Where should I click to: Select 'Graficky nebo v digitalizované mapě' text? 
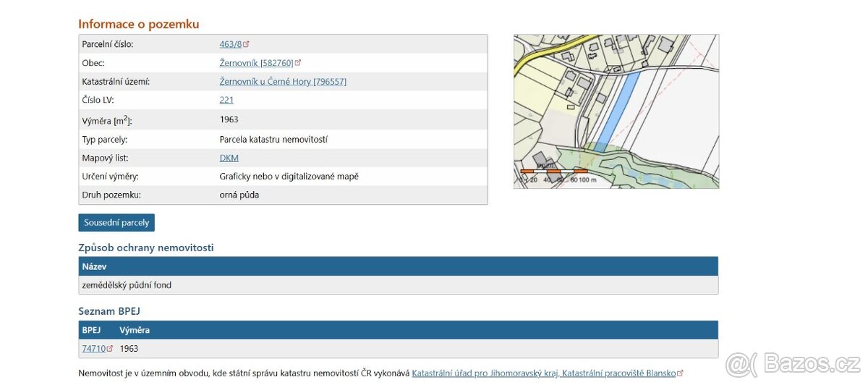click(x=289, y=177)
